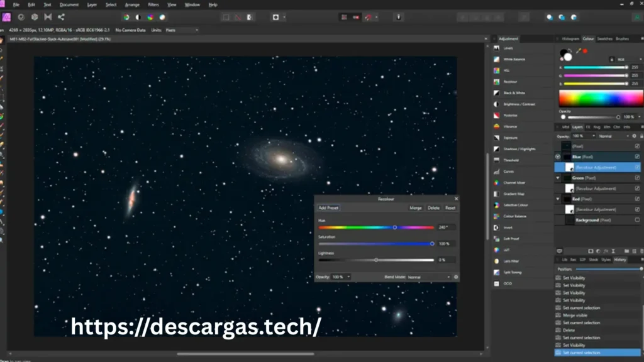Open Recolour dialog Opacity dropdown
This screenshot has height=362, width=644.
coord(341,277)
